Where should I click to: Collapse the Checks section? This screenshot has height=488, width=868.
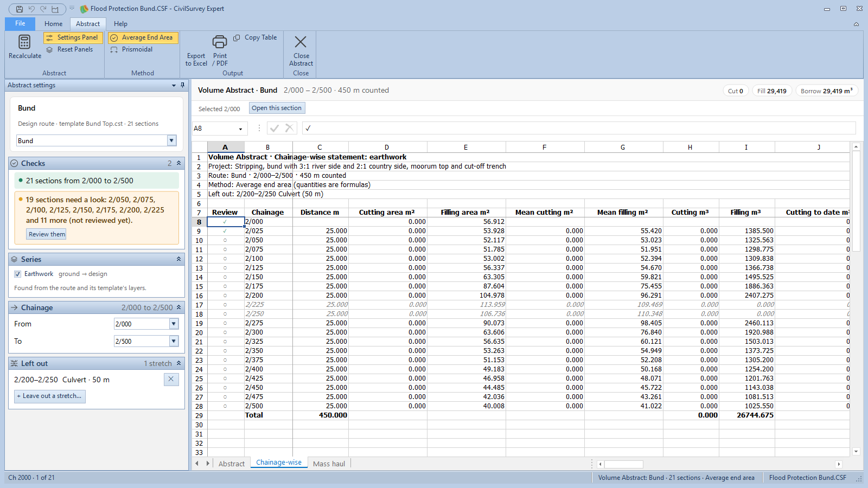click(x=178, y=163)
